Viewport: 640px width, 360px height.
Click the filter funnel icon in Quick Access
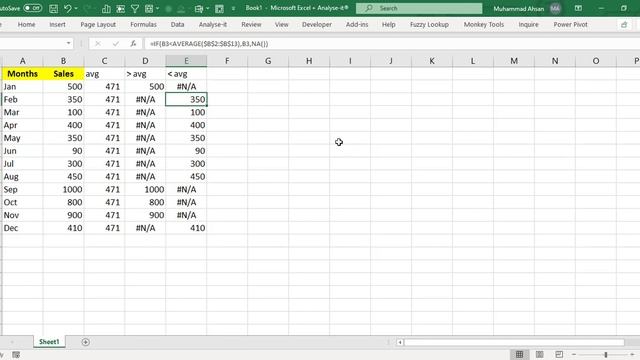click(x=135, y=9)
